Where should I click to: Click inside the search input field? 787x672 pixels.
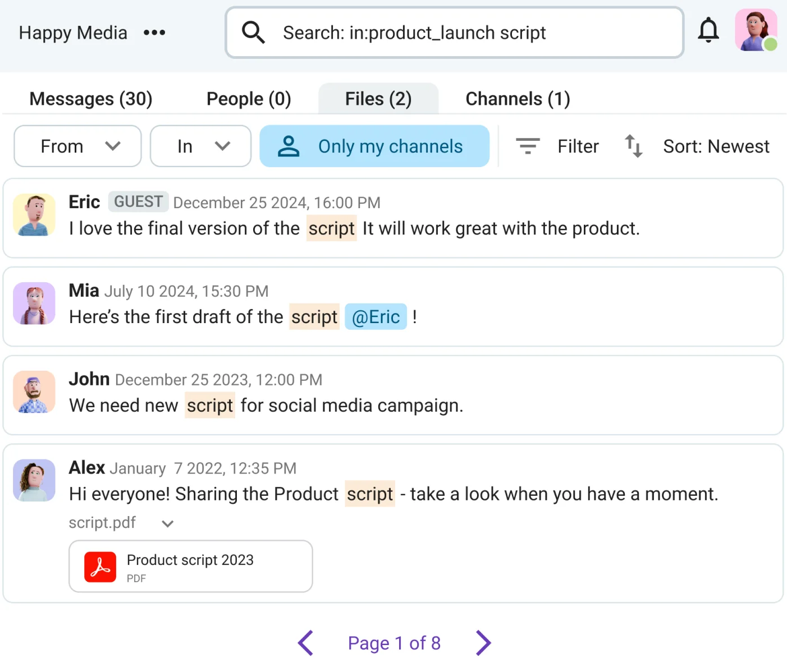click(454, 32)
